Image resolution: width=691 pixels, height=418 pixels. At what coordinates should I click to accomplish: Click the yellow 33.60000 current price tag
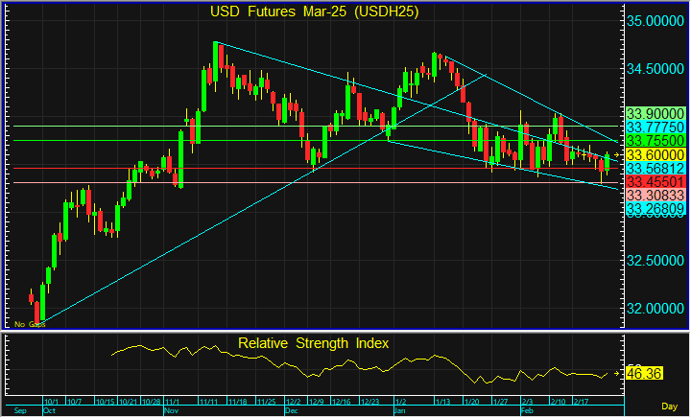point(654,155)
